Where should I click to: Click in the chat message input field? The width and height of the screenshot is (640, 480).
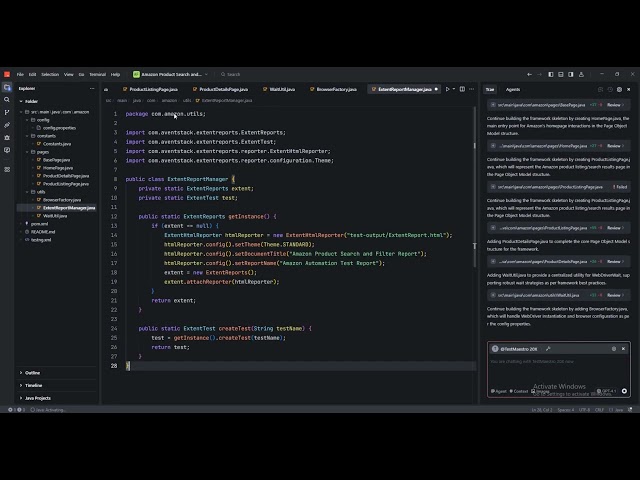click(558, 371)
